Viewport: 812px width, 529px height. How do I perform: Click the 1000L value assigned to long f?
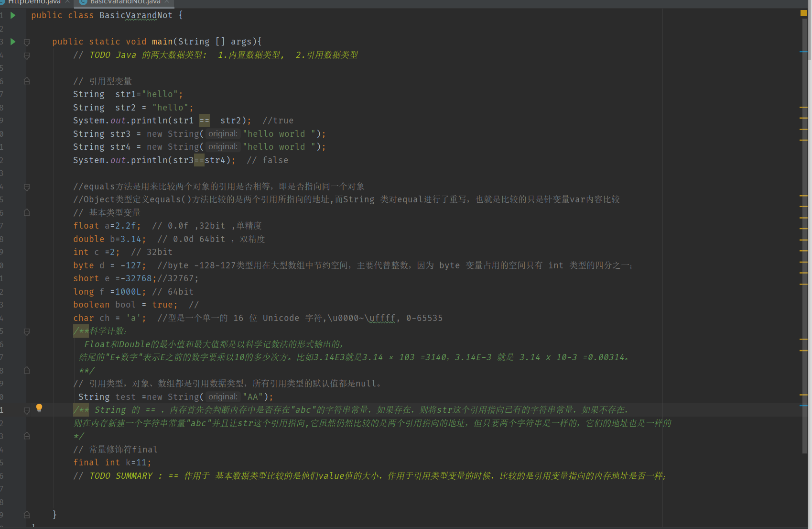click(129, 292)
